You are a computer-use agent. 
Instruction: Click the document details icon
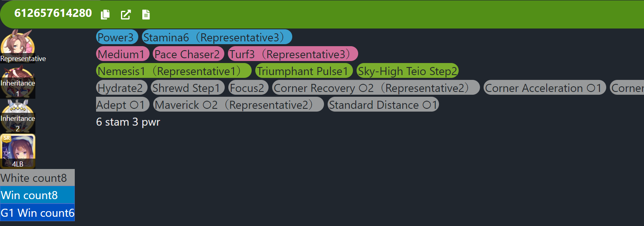(146, 15)
